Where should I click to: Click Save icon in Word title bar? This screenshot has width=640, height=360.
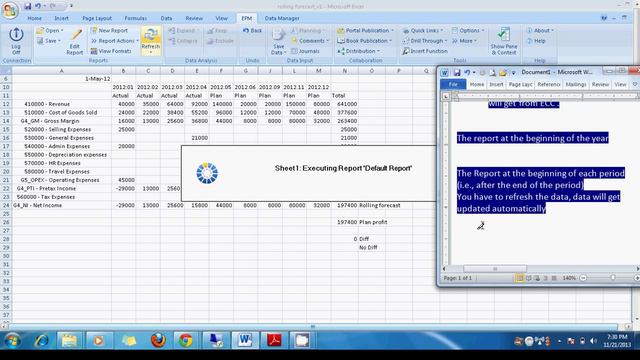(457, 73)
